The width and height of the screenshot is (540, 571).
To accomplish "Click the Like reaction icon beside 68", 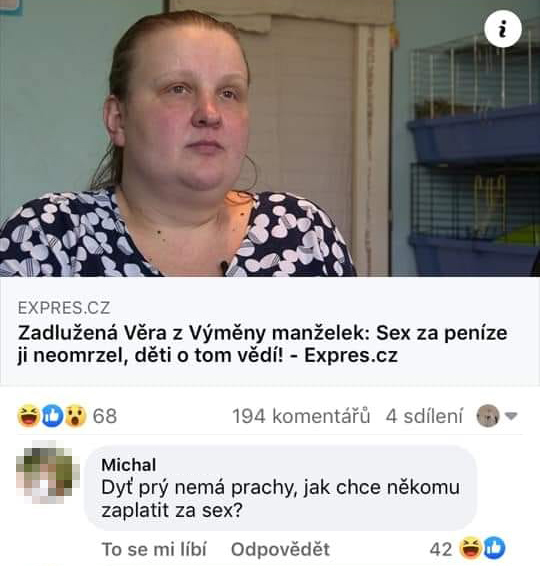I will 52,416.
